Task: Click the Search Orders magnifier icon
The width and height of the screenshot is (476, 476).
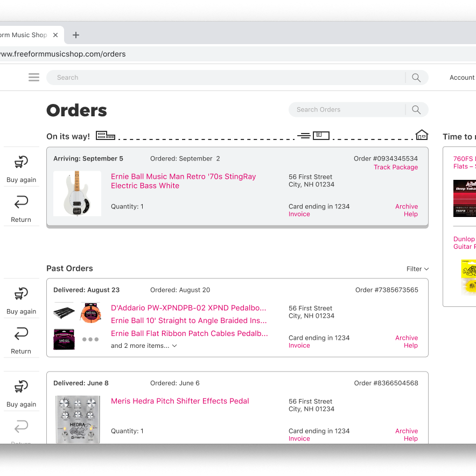Action: point(416,110)
